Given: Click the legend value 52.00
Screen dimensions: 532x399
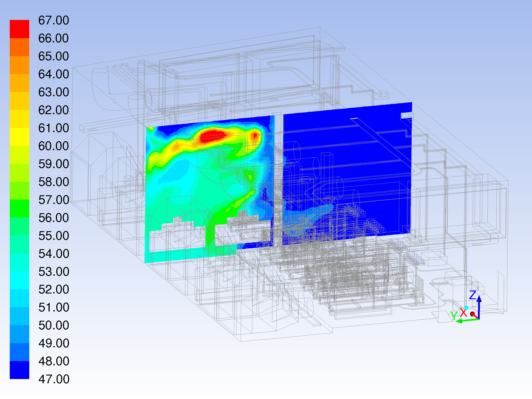Looking at the screenshot, I should click(x=54, y=289).
